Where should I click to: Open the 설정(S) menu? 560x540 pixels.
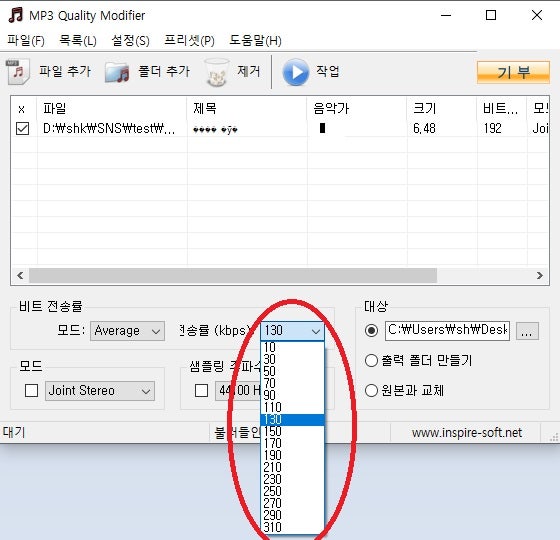[130, 40]
